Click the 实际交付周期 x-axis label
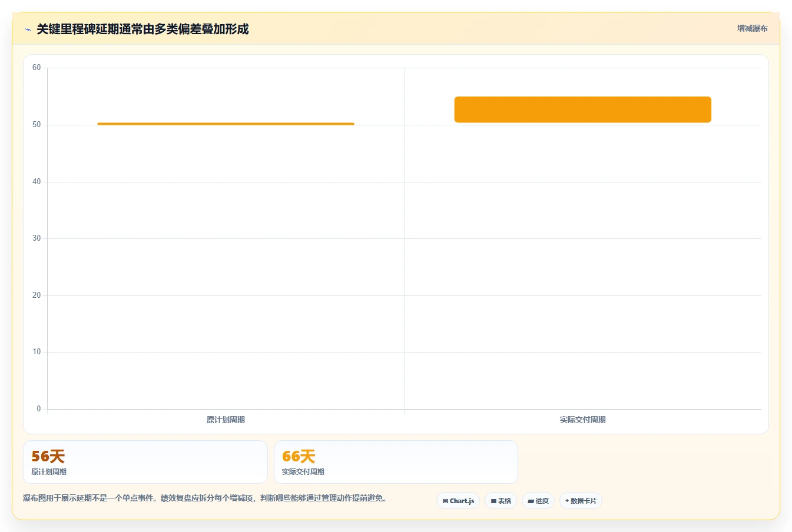The width and height of the screenshot is (792, 532). (582, 420)
